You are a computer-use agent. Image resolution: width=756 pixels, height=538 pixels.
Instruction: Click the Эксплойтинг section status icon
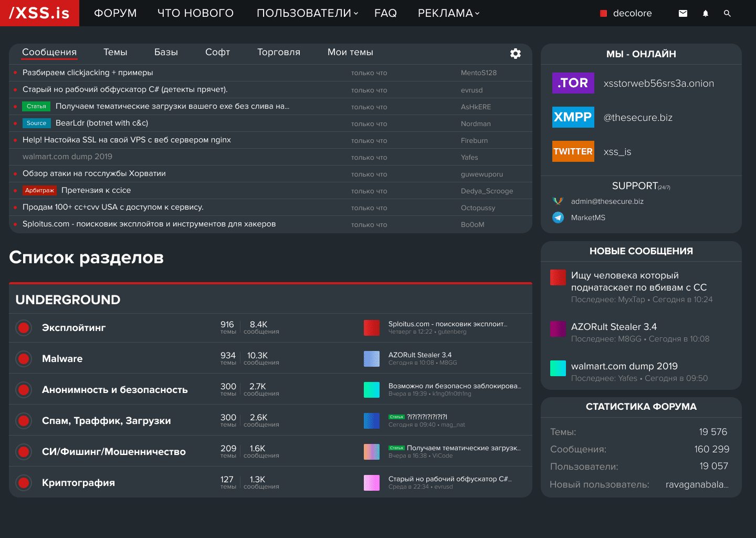click(x=24, y=328)
